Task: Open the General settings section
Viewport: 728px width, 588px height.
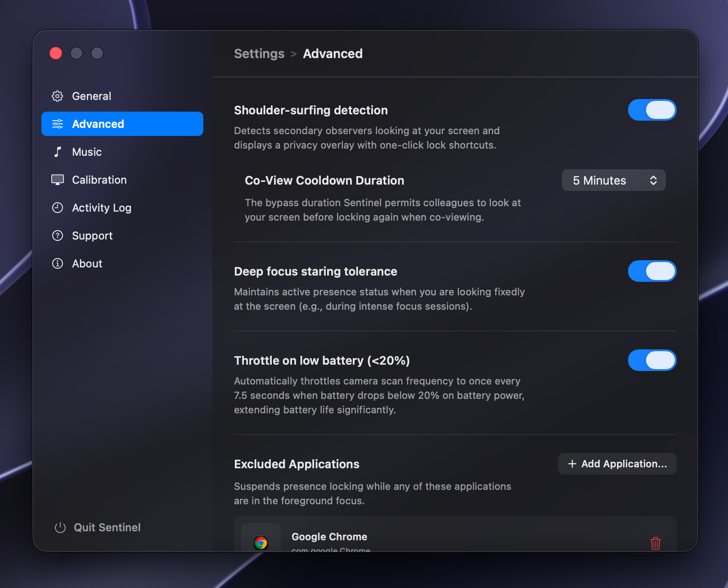Action: (122, 96)
